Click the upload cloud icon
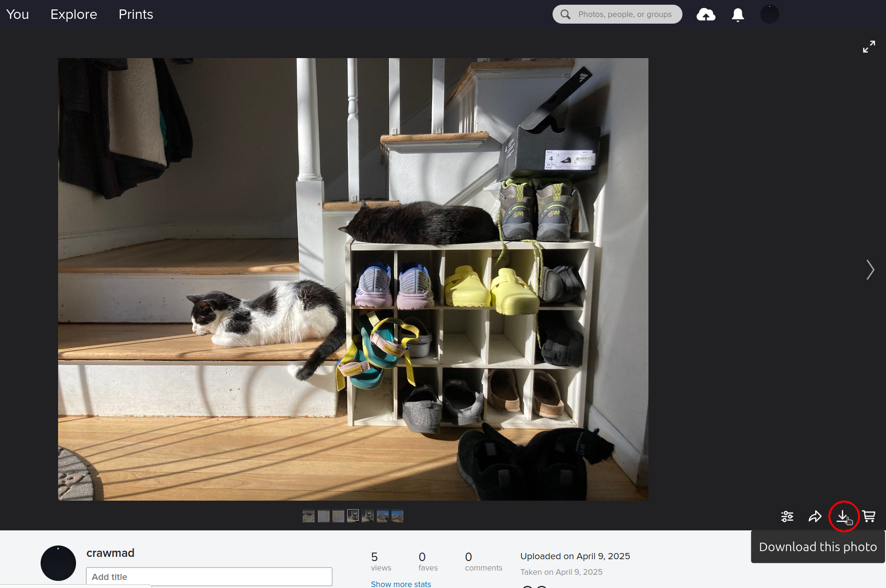Image resolution: width=886 pixels, height=588 pixels. pyautogui.click(x=706, y=14)
